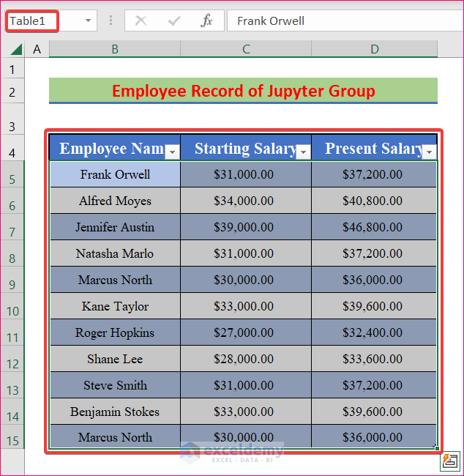The width and height of the screenshot is (464, 476).
Task: Click Frank Orwell's $31,000.00 starting salary
Action: coord(246,174)
